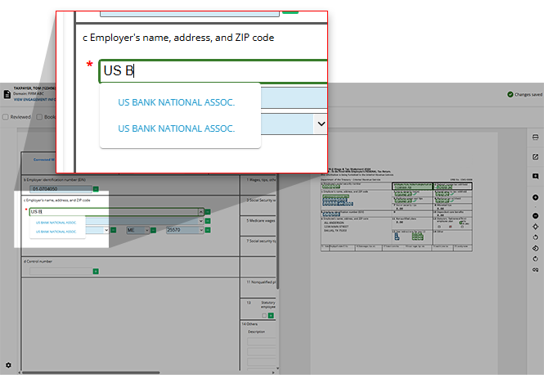Click rotate icon containing a small diamond
Viewport: 544px width, 392px height.
535,248
